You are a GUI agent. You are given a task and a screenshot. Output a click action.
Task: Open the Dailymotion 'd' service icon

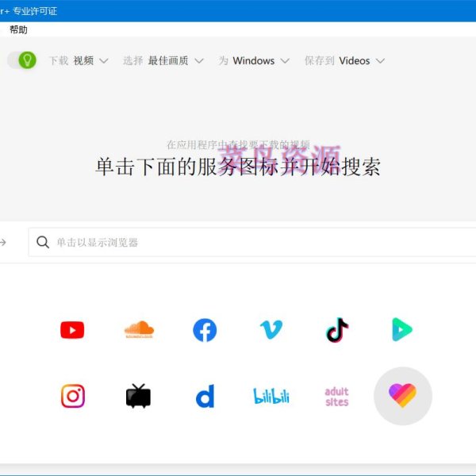tap(205, 396)
